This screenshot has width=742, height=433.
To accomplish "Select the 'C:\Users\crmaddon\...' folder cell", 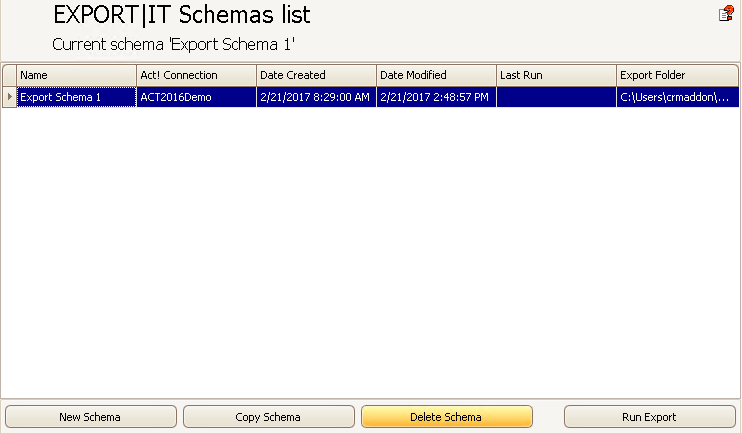I will [678, 97].
